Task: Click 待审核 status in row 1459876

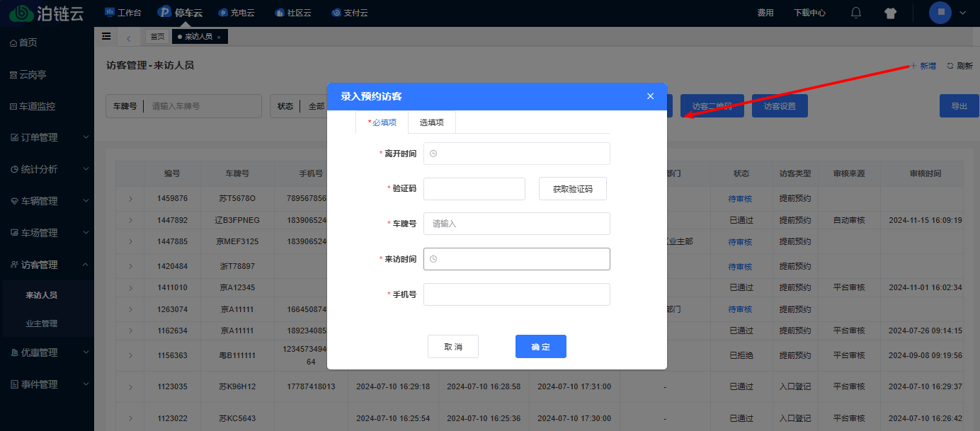Action: 741,199
